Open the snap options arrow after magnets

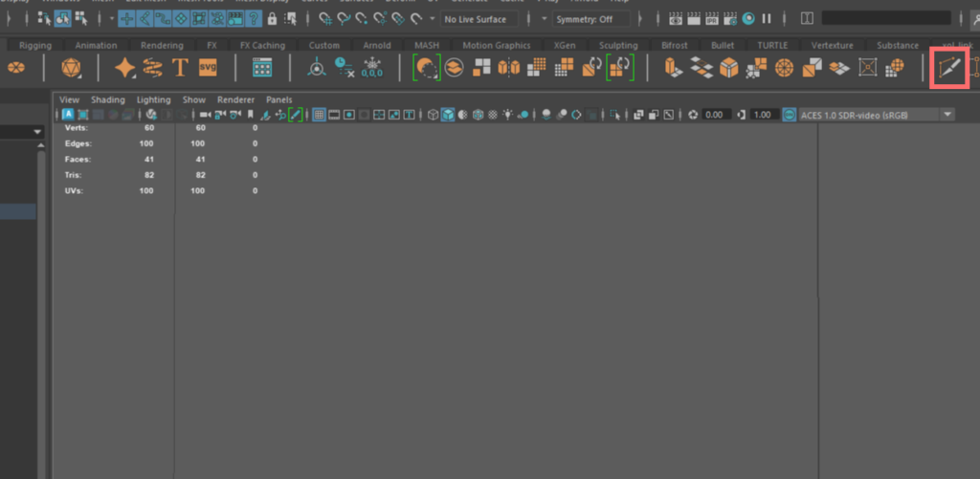(433, 19)
